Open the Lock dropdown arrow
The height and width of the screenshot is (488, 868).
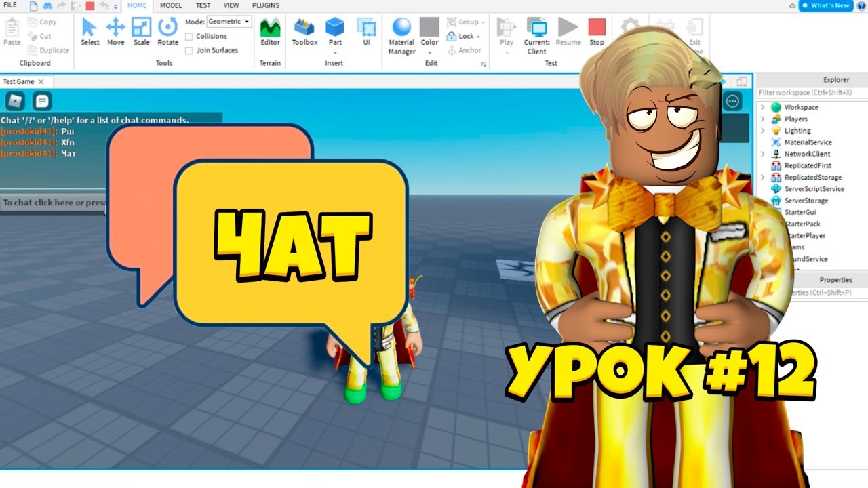click(x=478, y=37)
